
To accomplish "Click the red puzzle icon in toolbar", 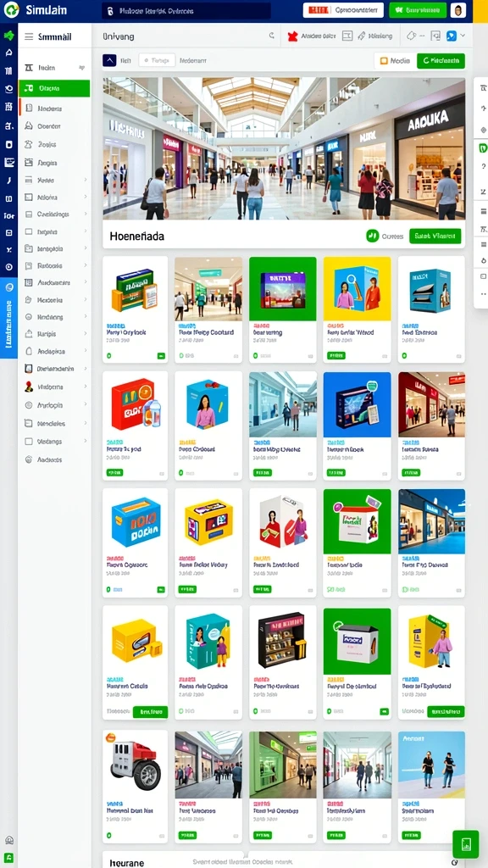I will click(x=292, y=36).
